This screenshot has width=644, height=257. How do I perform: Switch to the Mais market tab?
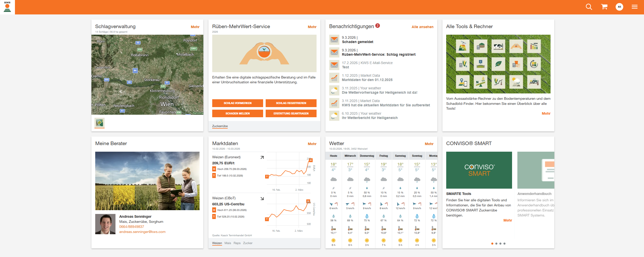(228, 243)
